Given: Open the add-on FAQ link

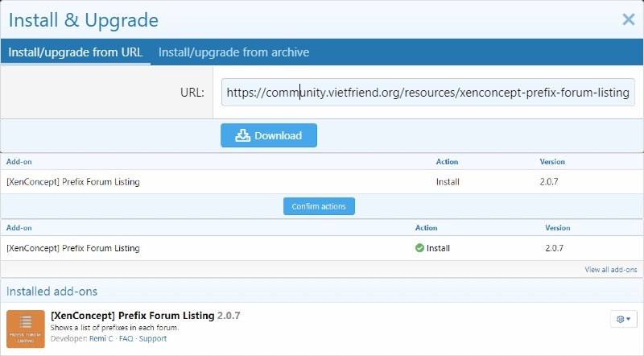Looking at the screenshot, I should click(126, 339).
